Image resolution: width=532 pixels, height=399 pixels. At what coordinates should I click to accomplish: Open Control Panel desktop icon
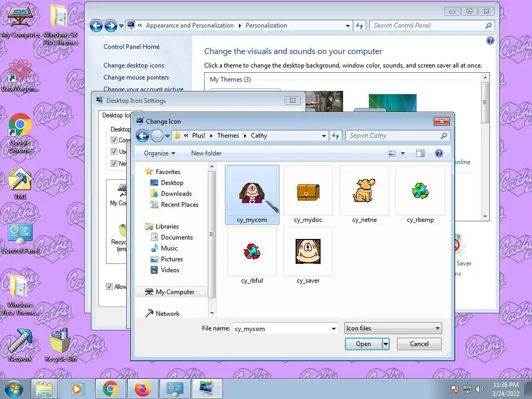(x=20, y=238)
